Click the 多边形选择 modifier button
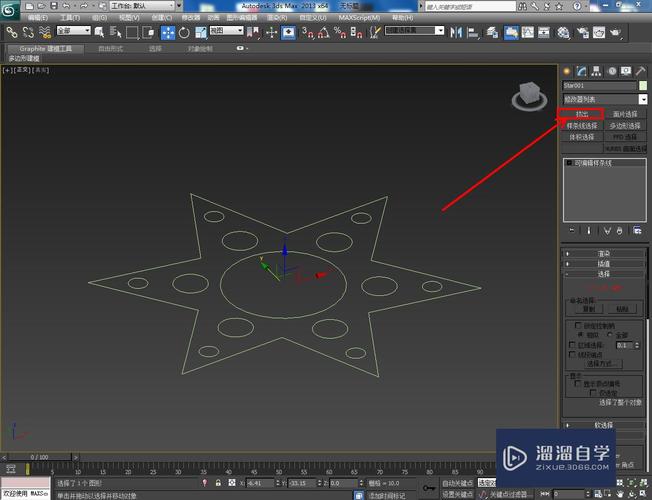This screenshot has height=500, width=652. click(625, 125)
